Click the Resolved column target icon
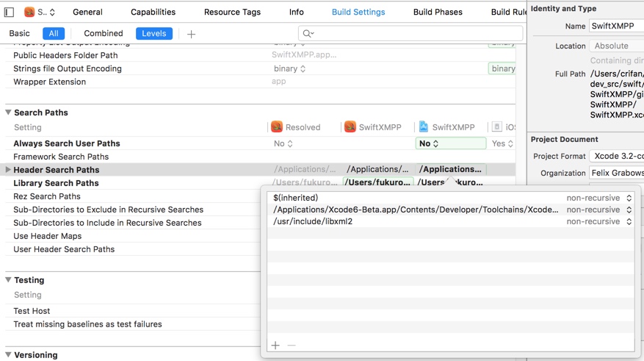Viewport: 644px width, 361px height. pos(277,126)
